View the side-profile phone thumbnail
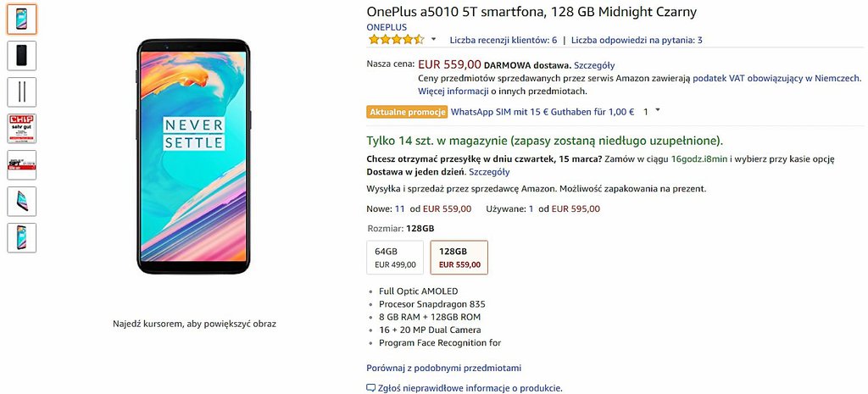Viewport: 868px width, 394px height. [21, 92]
